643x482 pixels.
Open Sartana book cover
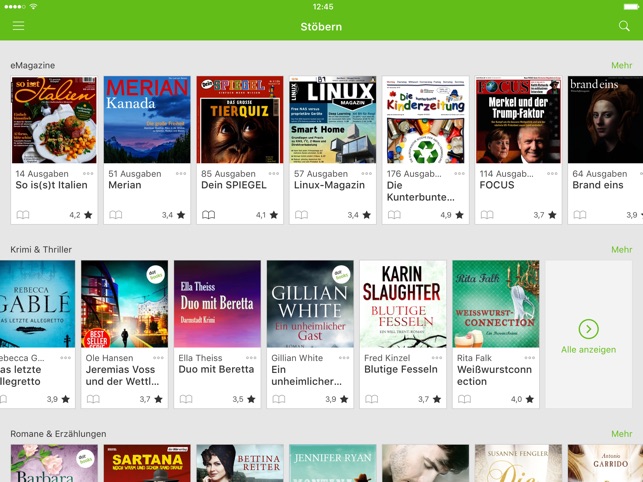pyautogui.click(x=147, y=464)
